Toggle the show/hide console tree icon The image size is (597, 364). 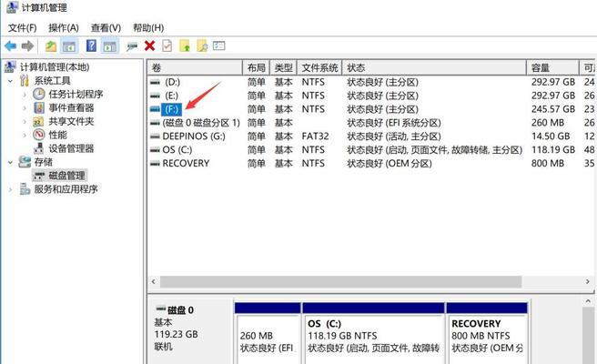coord(69,46)
